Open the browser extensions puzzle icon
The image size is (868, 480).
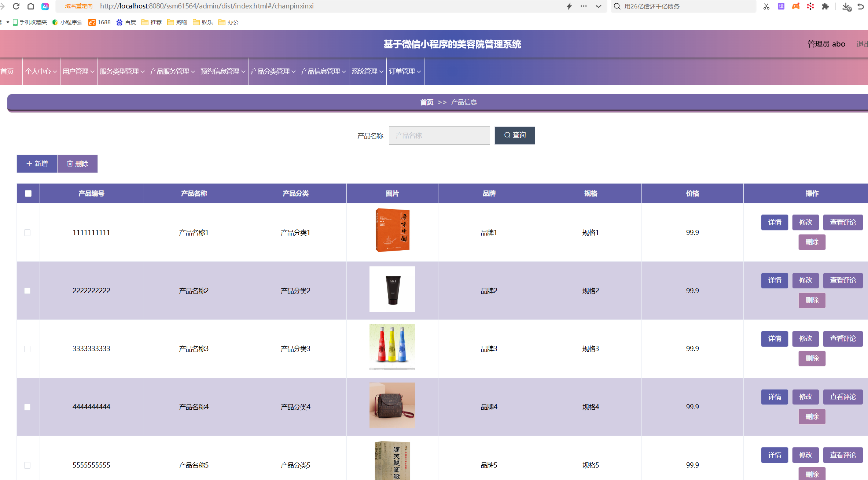(825, 6)
